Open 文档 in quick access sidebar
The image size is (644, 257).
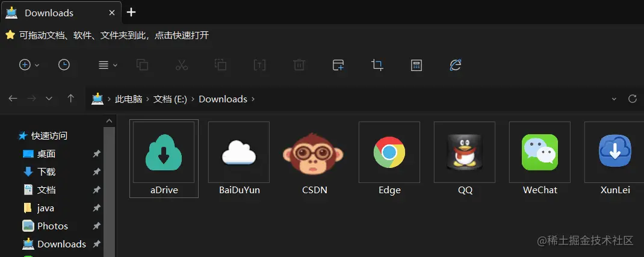[x=46, y=190]
